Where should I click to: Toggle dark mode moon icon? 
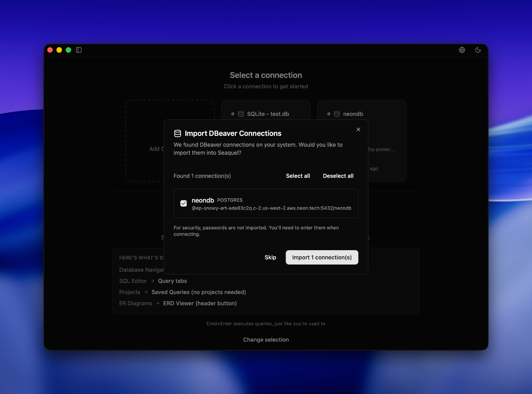478,50
